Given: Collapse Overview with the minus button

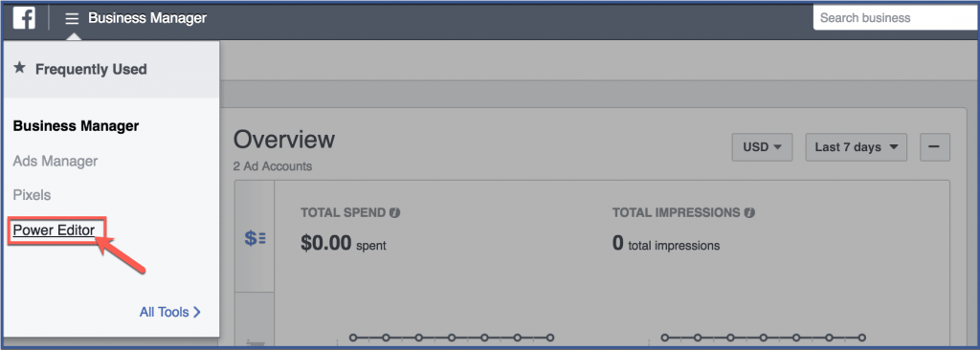Looking at the screenshot, I should [x=935, y=147].
